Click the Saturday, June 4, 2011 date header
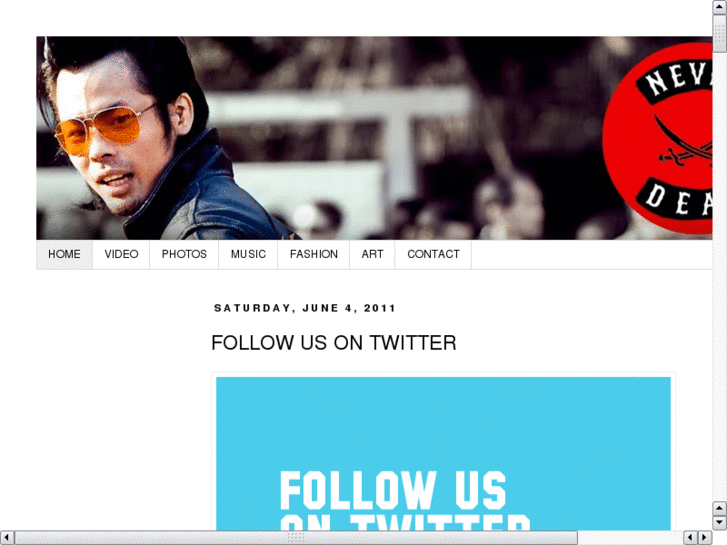Screen dimensions: 727x545 [304, 308]
